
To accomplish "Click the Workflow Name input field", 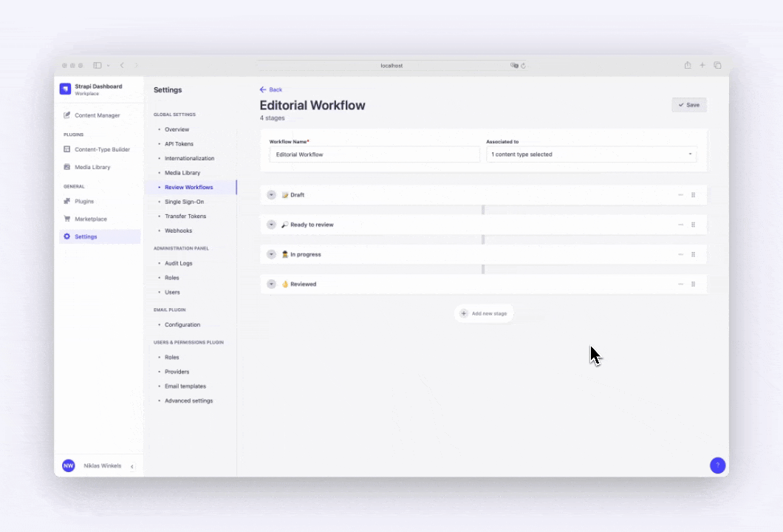I will click(375, 154).
